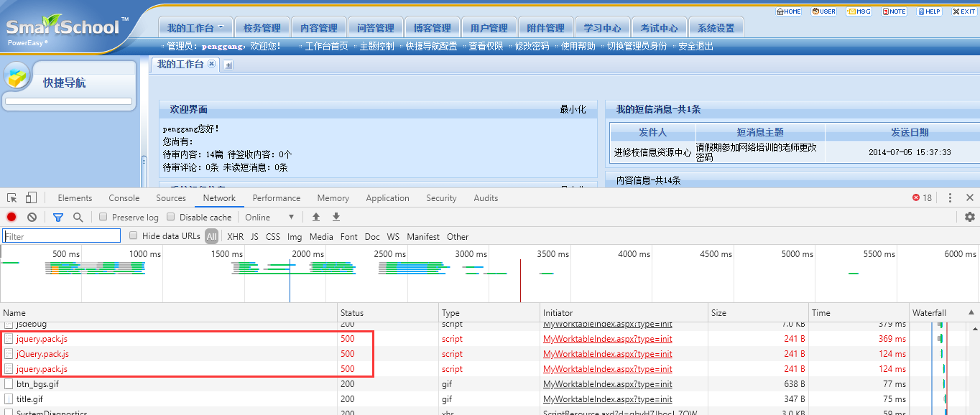Clear the network log
Screen dimensions: 980x415
pyautogui.click(x=32, y=217)
